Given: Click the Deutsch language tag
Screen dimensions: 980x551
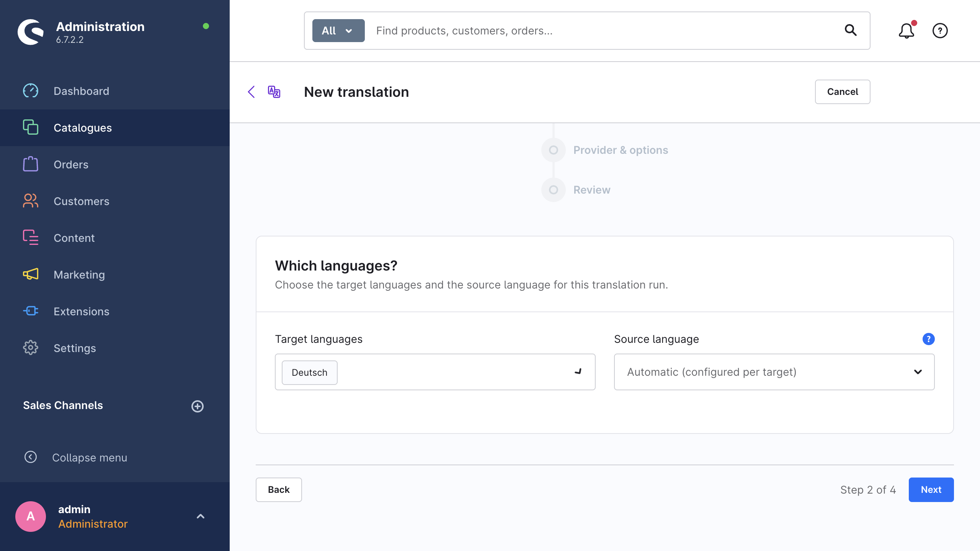Looking at the screenshot, I should pyautogui.click(x=309, y=372).
